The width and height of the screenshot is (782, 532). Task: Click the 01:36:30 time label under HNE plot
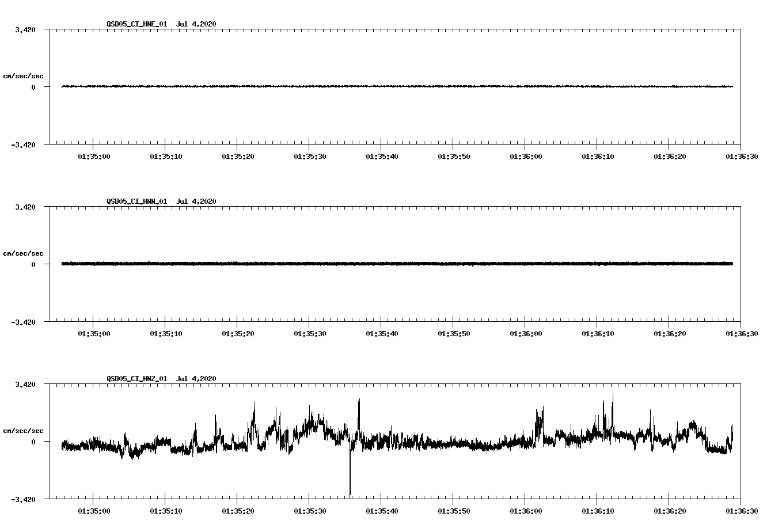point(742,156)
